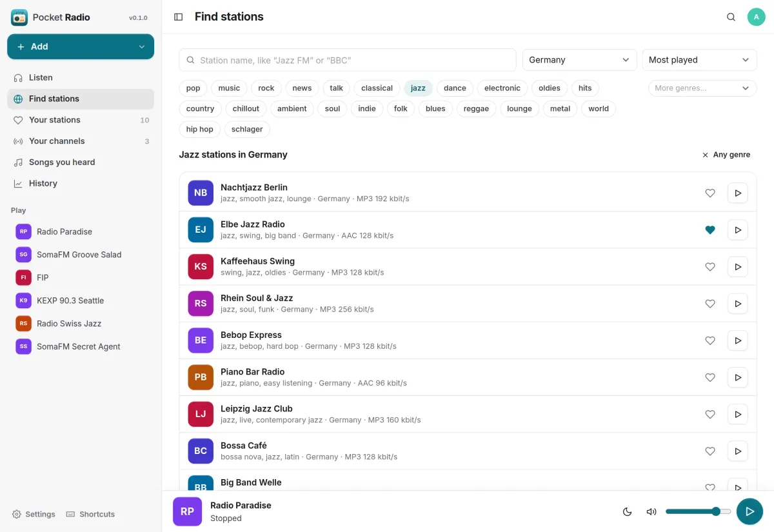This screenshot has width=774, height=532.
Task: Collapse the sidebar panel icon
Action: point(179,17)
